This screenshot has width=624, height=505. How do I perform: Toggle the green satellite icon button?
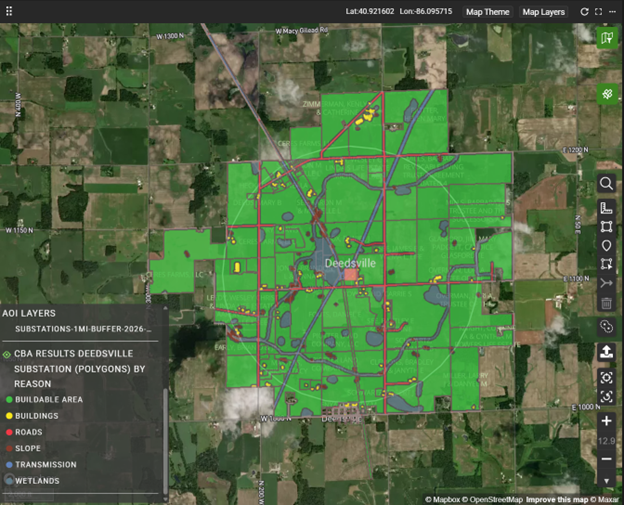(606, 94)
